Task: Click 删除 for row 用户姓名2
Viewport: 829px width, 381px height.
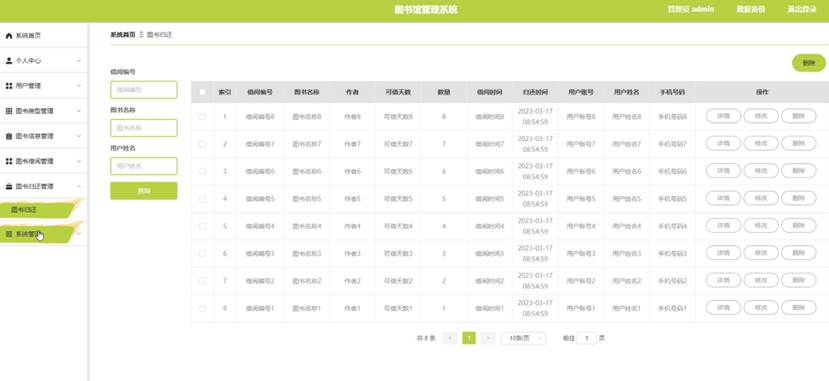Action: [798, 281]
